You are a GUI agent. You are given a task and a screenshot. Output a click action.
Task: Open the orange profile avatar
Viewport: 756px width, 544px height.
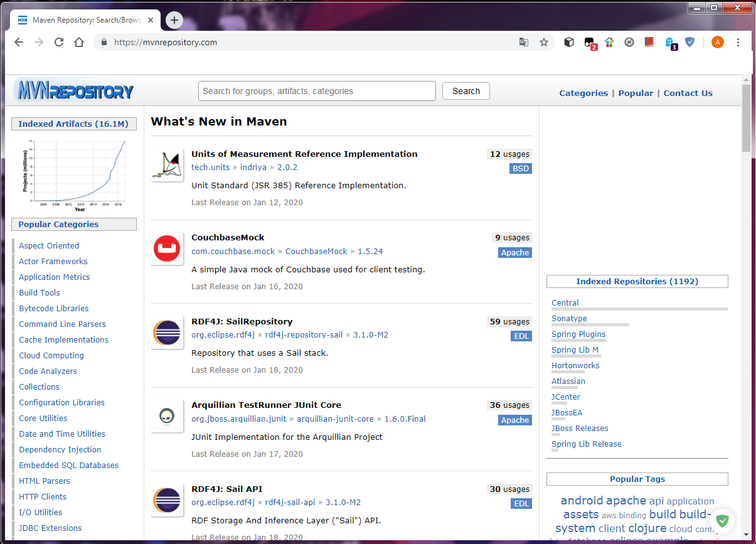718,42
